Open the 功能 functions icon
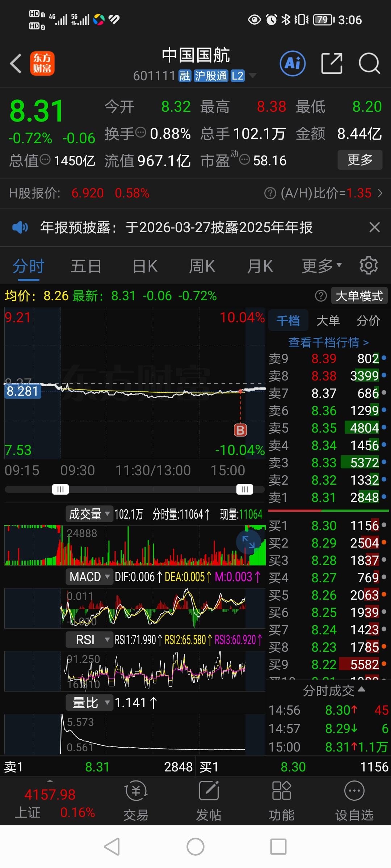391x868 pixels. point(281,801)
